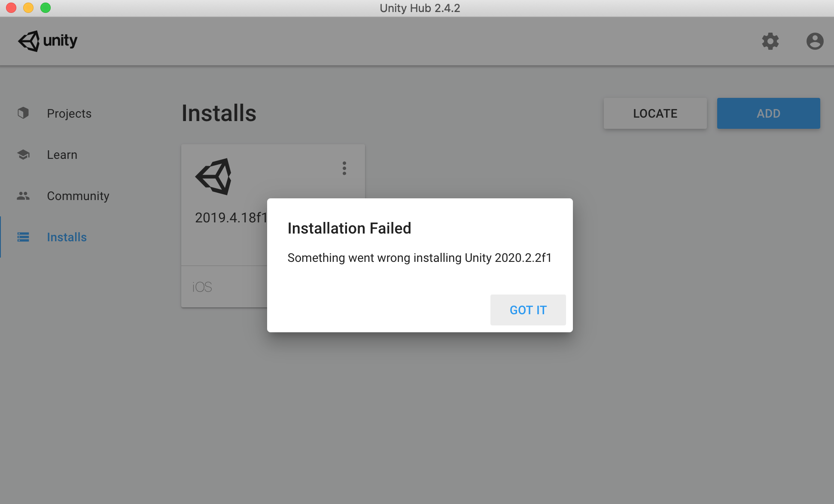Open the three-dot menu on the install tile
The width and height of the screenshot is (834, 504).
tap(344, 168)
